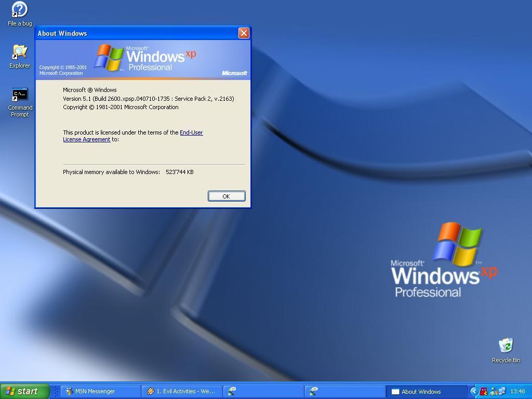Click the physical memory value 523'744 KB

point(179,172)
